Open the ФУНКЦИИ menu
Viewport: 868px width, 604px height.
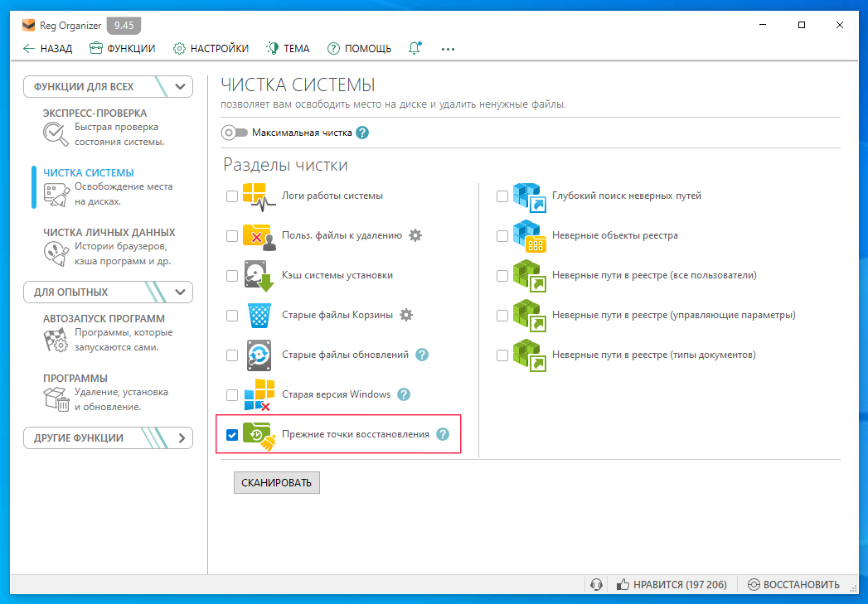tap(123, 49)
